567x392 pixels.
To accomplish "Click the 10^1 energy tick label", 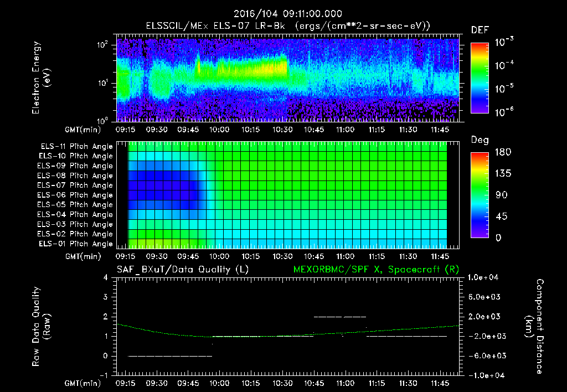I will pos(102,83).
